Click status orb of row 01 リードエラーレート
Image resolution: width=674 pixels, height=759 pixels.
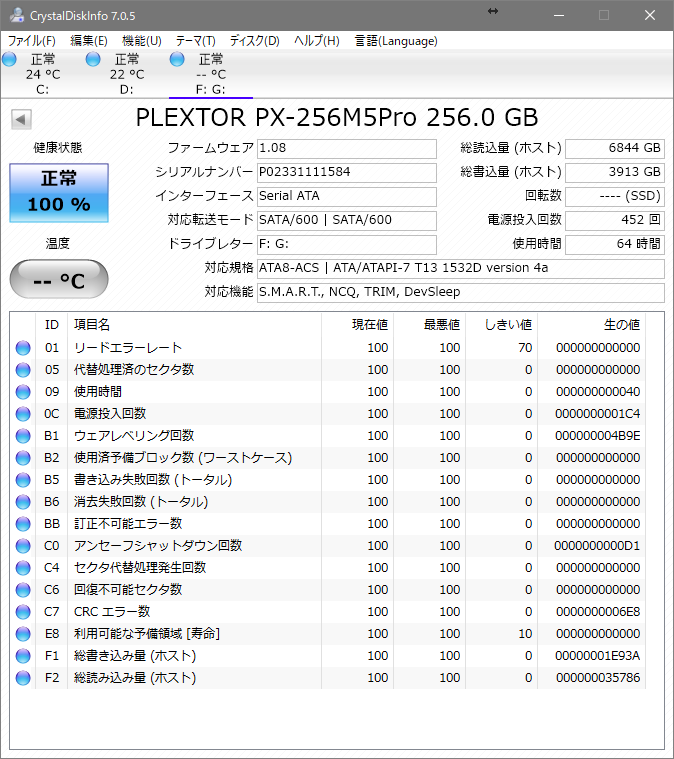[x=23, y=348]
